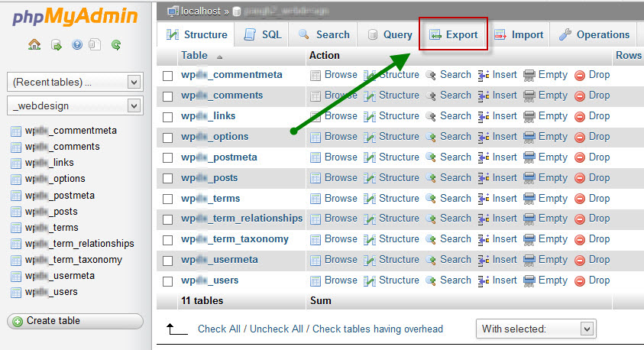Select _links in sidebar table list

50,163
